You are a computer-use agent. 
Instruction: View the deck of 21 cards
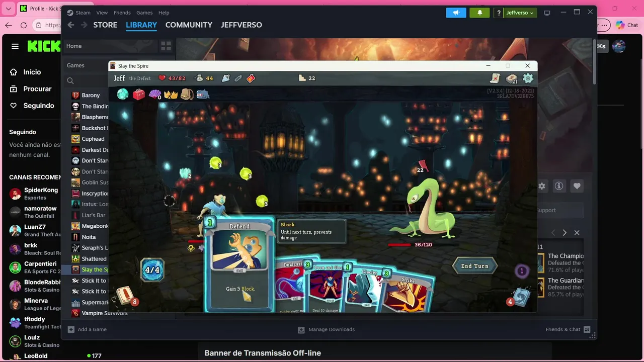pyautogui.click(x=512, y=78)
